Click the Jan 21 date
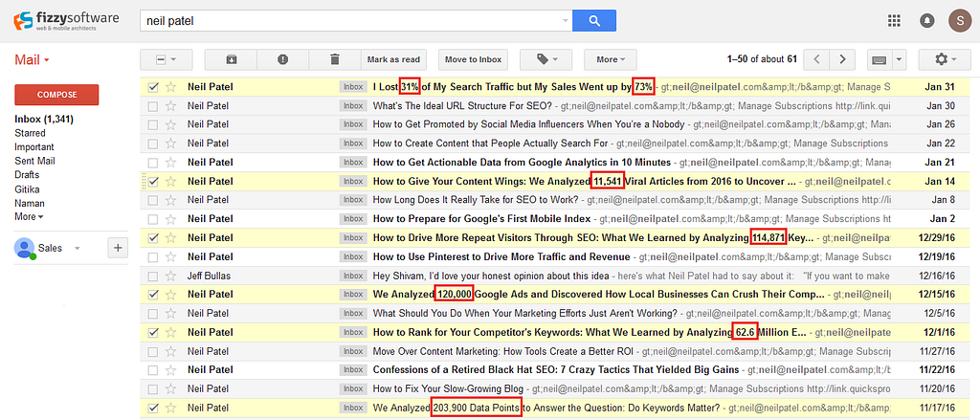980x420 pixels. (x=941, y=163)
